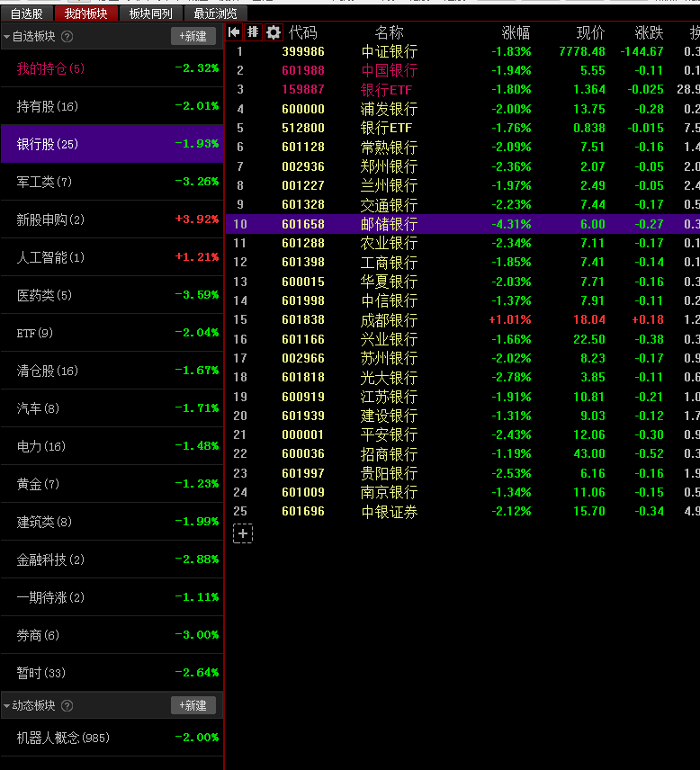Sort by the 名称 column header
700x770 pixels.
pos(389,33)
